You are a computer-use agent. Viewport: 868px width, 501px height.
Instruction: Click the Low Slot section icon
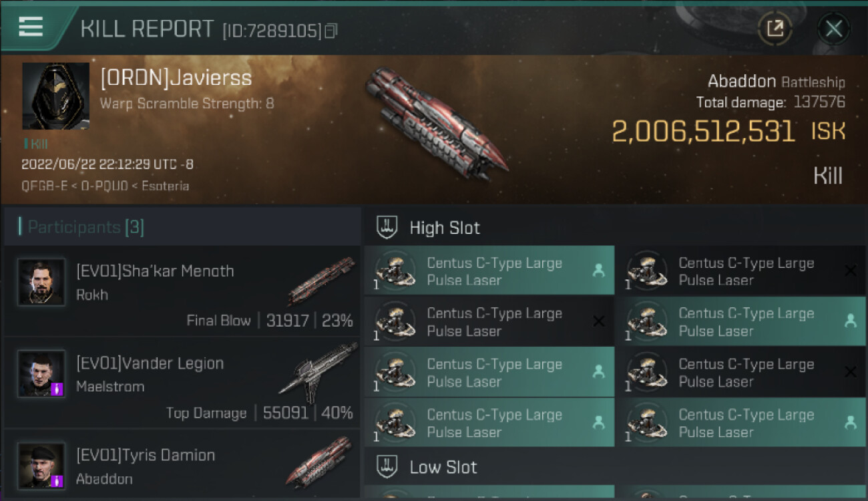(x=387, y=467)
